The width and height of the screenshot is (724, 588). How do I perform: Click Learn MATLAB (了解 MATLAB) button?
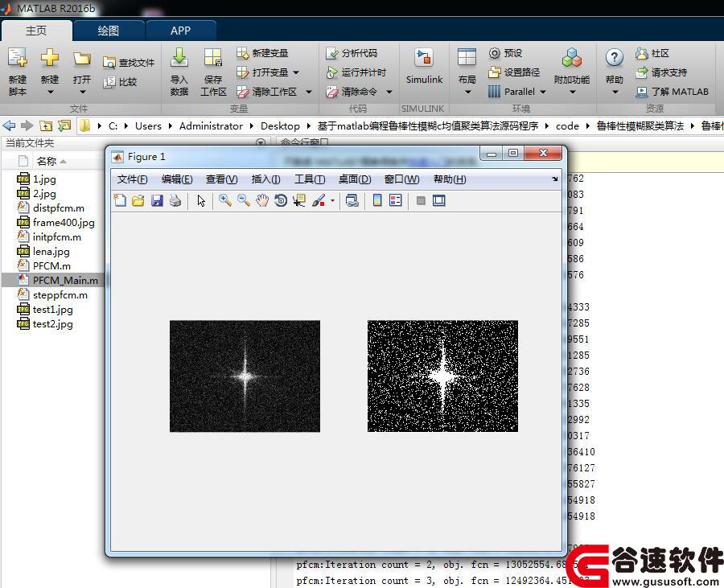coord(672,92)
